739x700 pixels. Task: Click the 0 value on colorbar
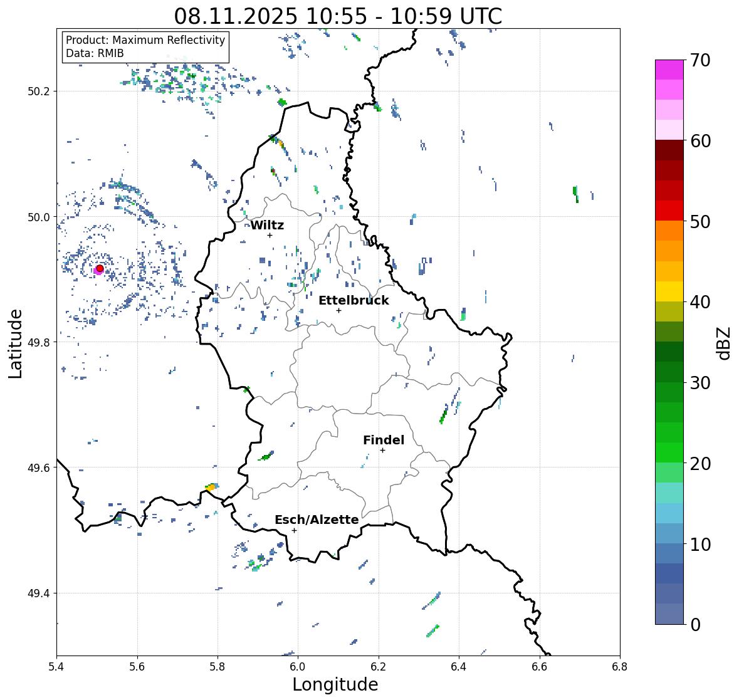[x=695, y=625]
